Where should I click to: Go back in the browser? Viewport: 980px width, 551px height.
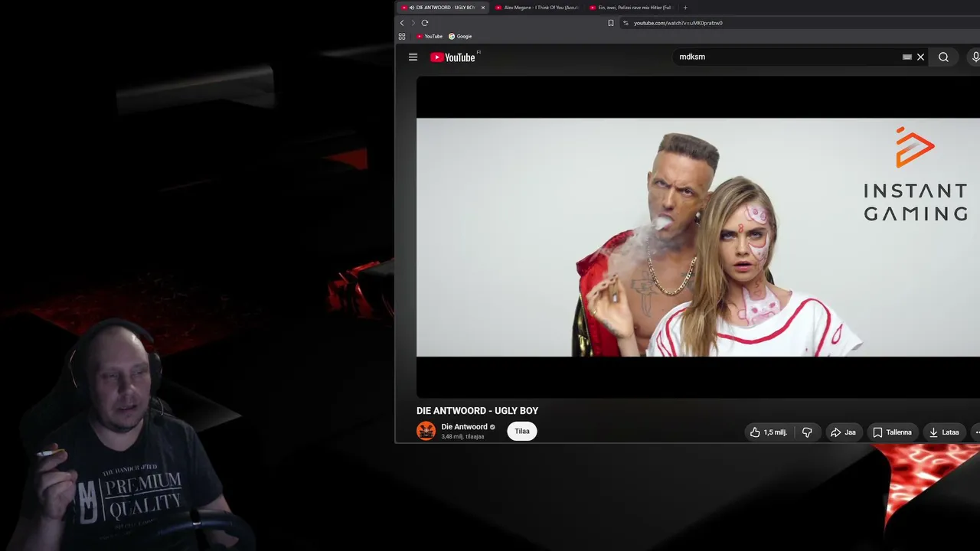tap(402, 23)
